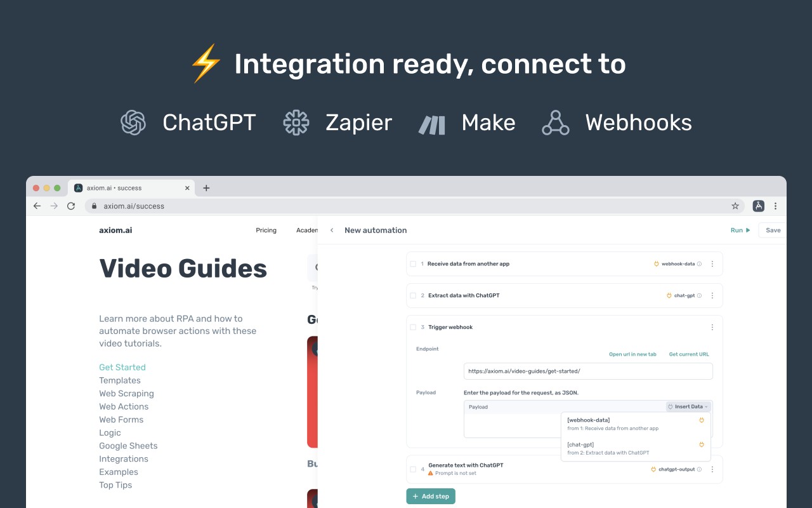Click the axiom extension icon in browser toolbar
The width and height of the screenshot is (812, 508).
pos(758,206)
